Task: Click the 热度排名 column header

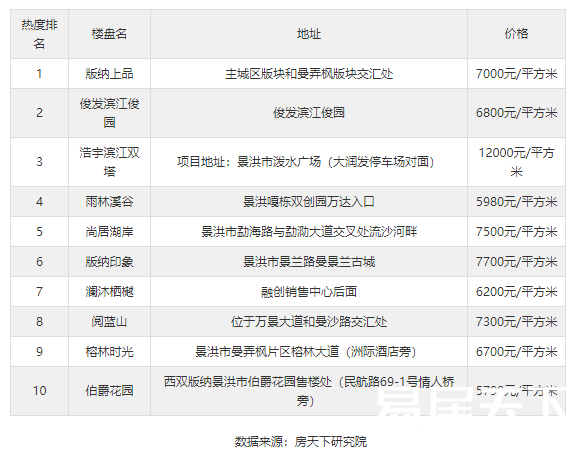Action: [40, 34]
